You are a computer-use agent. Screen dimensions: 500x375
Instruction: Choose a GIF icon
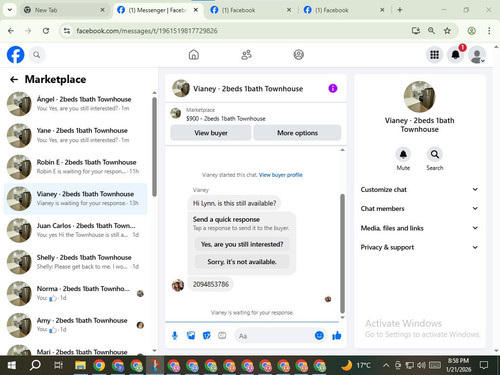pos(222,336)
